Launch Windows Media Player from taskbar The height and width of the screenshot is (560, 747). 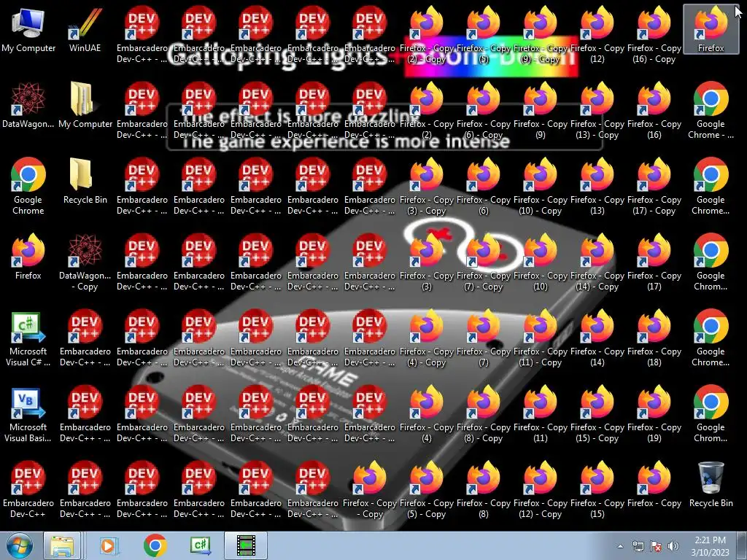coord(108,545)
